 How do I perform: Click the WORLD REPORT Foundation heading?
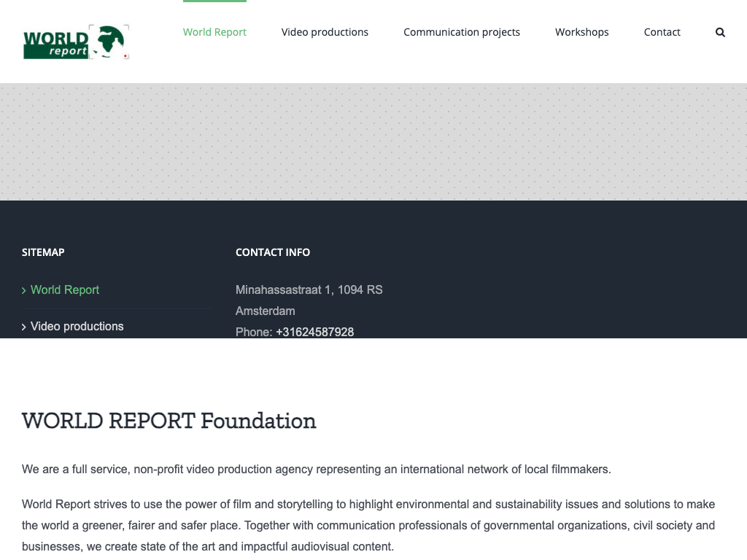[169, 421]
